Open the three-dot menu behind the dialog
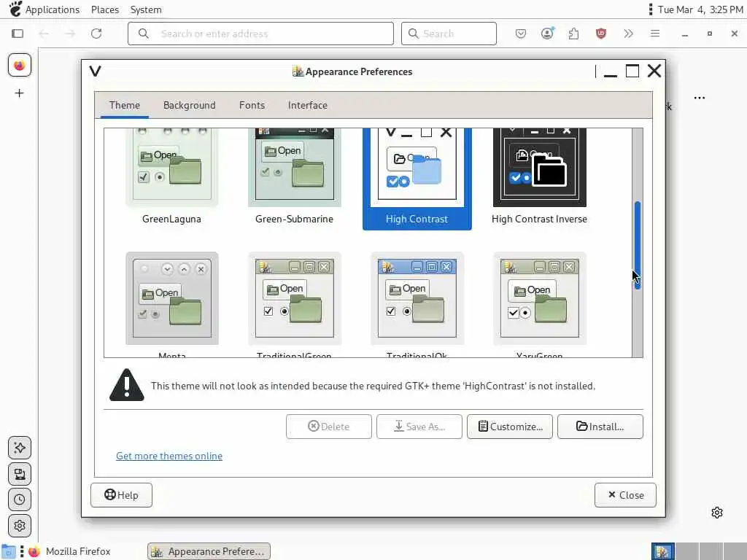 point(700,98)
